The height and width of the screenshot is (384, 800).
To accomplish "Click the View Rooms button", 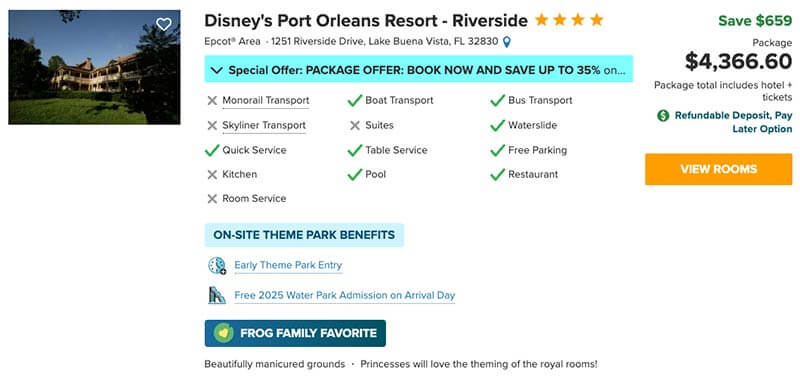I will (x=718, y=169).
